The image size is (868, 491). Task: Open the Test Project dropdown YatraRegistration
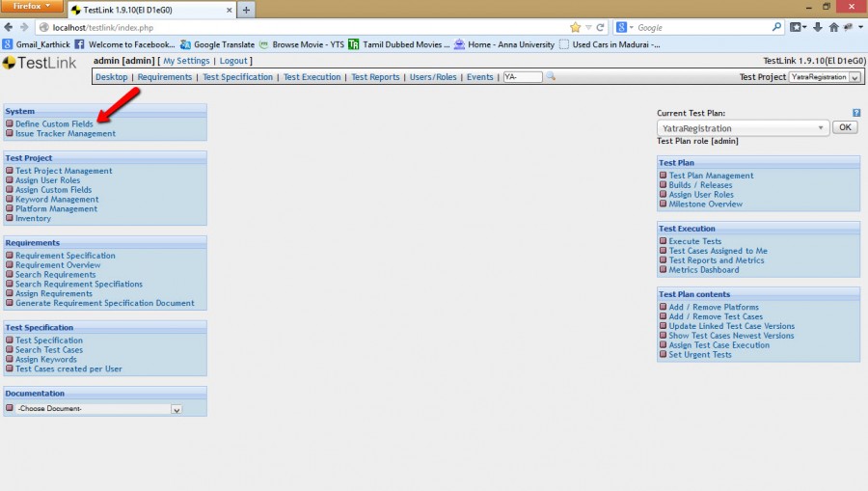pos(825,77)
